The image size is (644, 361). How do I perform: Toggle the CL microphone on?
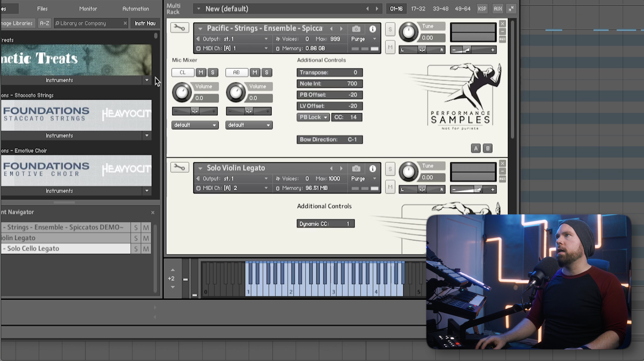tap(183, 72)
